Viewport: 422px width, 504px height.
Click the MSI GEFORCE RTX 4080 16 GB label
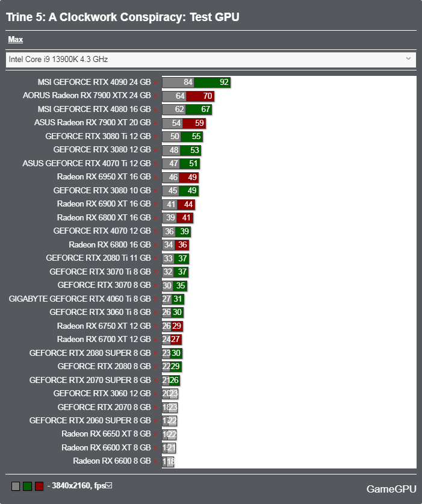[94, 109]
